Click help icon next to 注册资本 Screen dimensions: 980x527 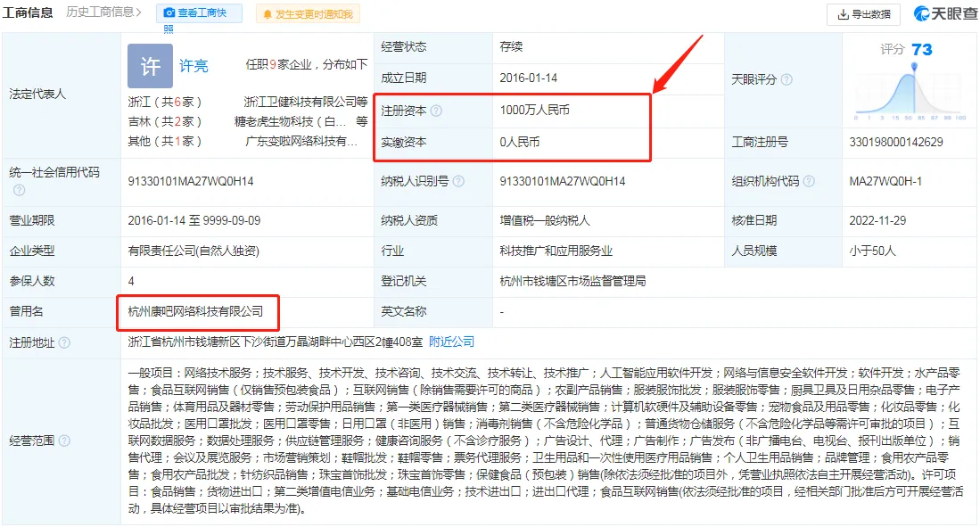tap(436, 111)
